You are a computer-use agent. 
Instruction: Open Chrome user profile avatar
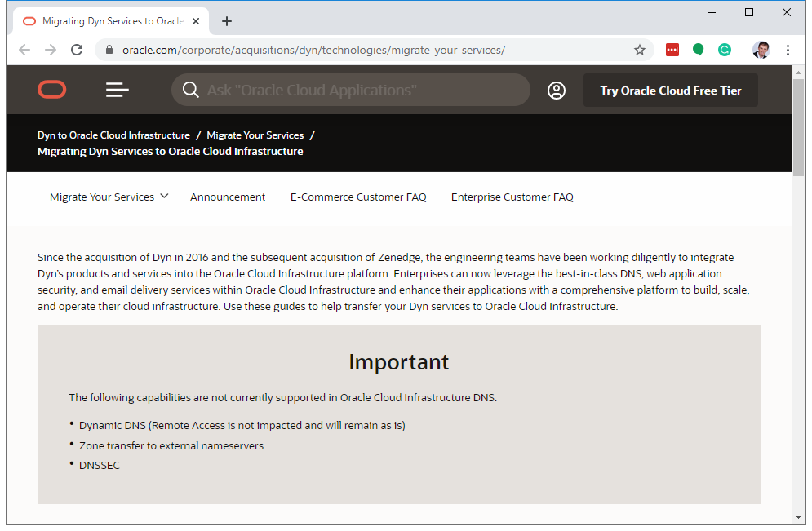coord(761,50)
